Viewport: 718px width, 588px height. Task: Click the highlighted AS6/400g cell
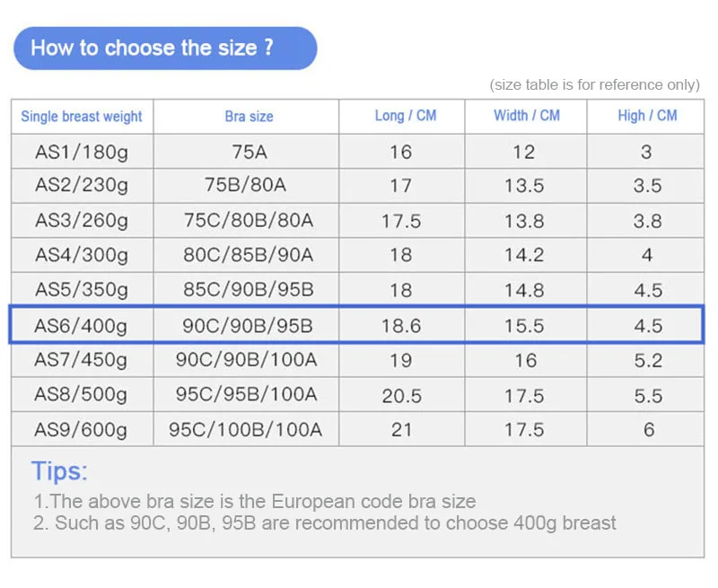[x=82, y=325]
